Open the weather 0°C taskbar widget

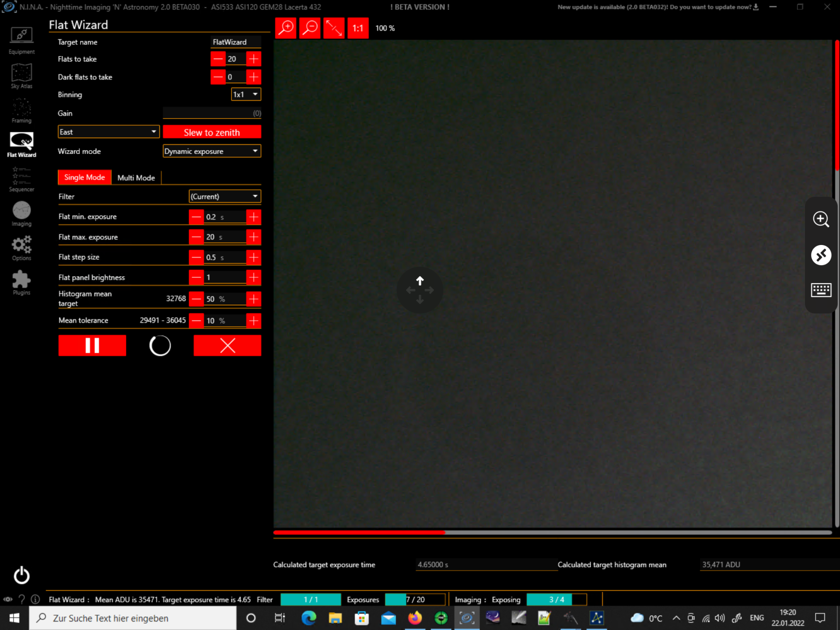click(x=646, y=618)
